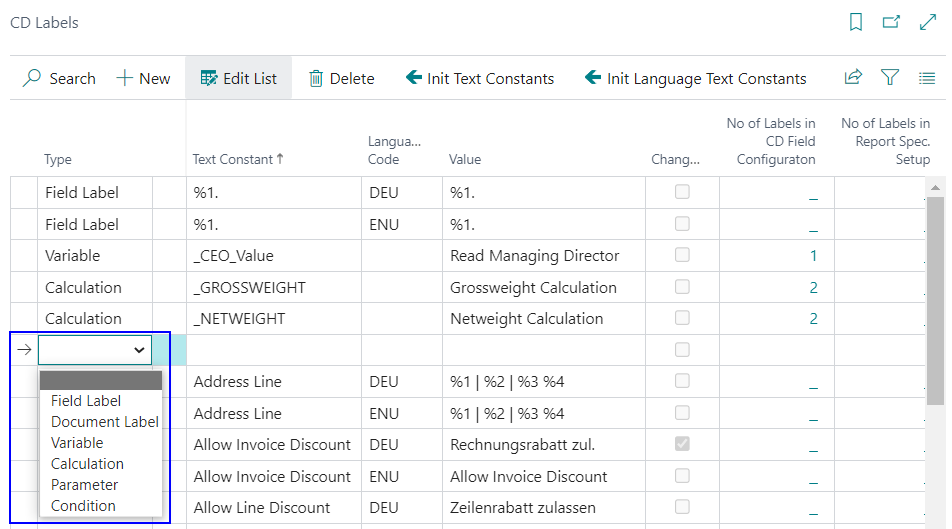952x529 pixels.
Task: Click 'Rechnungsrabatt zul.' value cell
Action: 544,445
